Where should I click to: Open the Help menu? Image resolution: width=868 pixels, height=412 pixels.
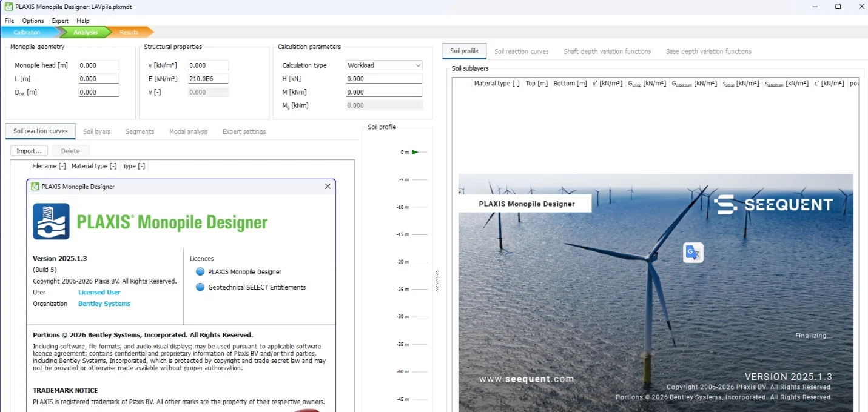83,21
